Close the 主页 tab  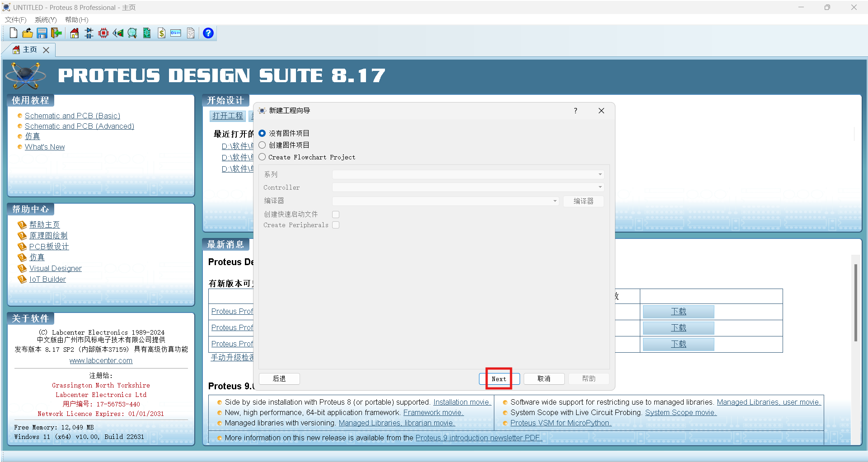[x=46, y=50]
